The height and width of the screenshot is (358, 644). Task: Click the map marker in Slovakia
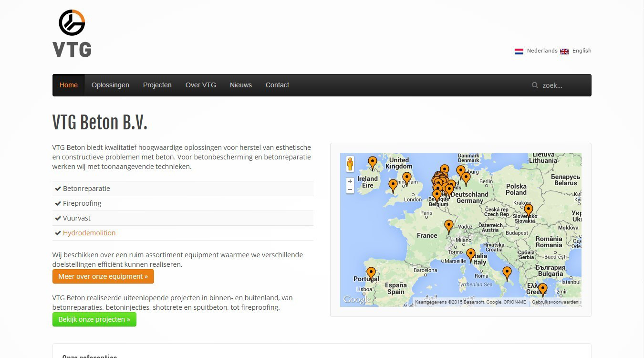(x=528, y=211)
